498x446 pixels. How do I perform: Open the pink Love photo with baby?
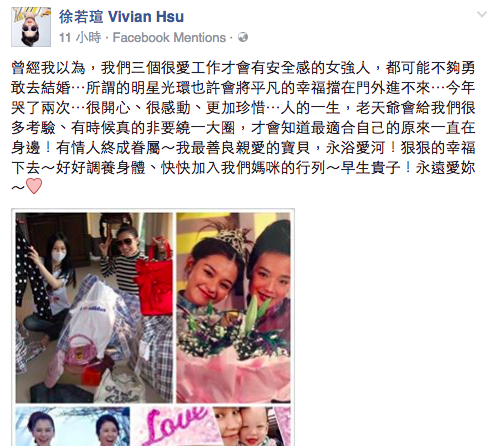point(212,426)
